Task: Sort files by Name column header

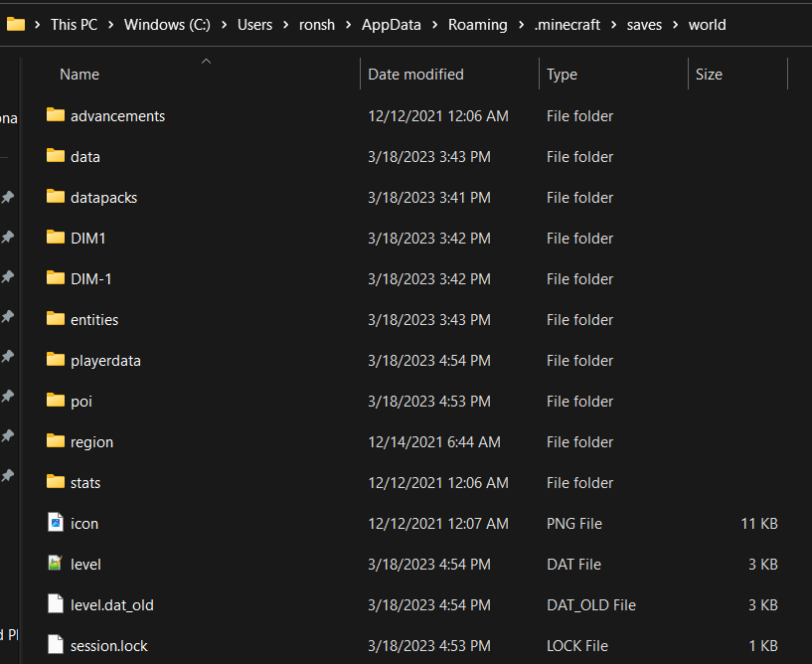Action: (x=80, y=75)
